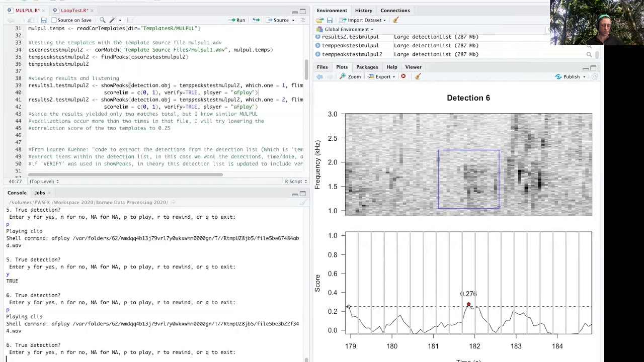The width and height of the screenshot is (644, 362).
Task: Open Publish dropdown arrow
Action: pyautogui.click(x=584, y=76)
